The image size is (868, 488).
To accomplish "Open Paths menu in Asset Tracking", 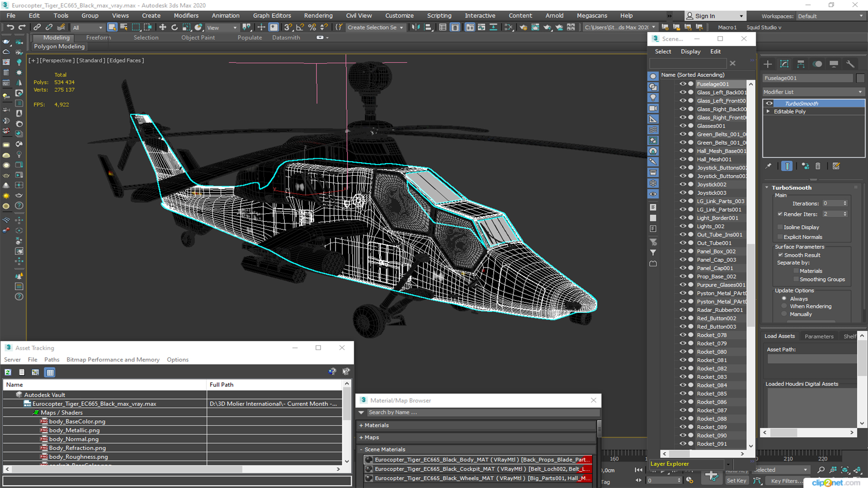I will [52, 360].
